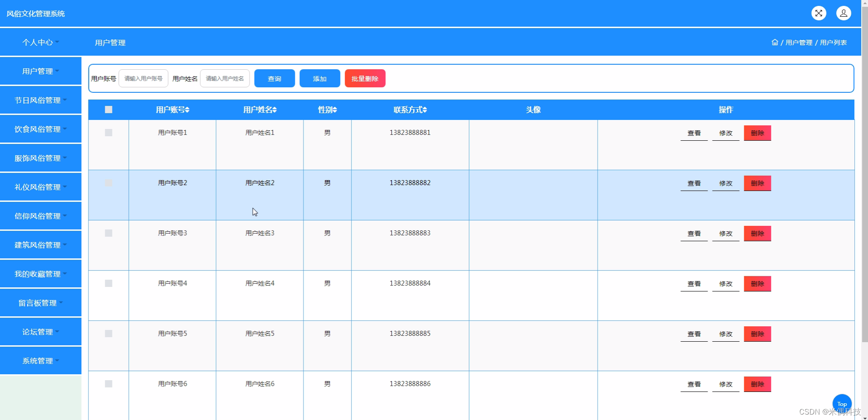Click the 头像 column header
The width and height of the screenshot is (868, 420).
[x=533, y=110]
